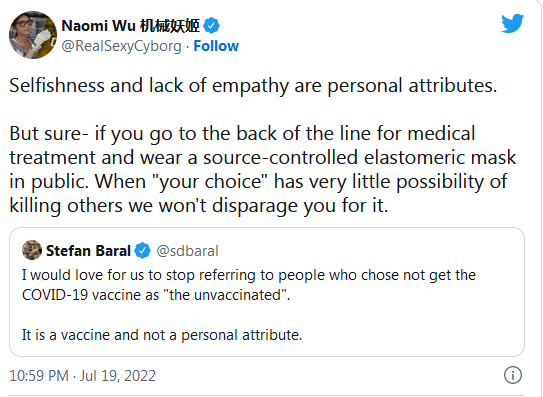The image size is (543, 397).
Task: Click the "killing others" final tweet line
Action: click(x=199, y=205)
